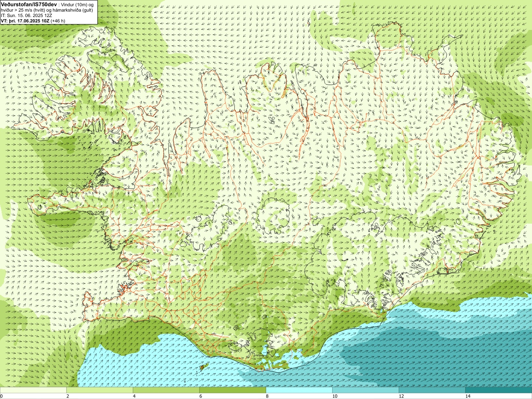532x399 pixels.
Task: Click the scale label "0"
Action: (x=2, y=396)
